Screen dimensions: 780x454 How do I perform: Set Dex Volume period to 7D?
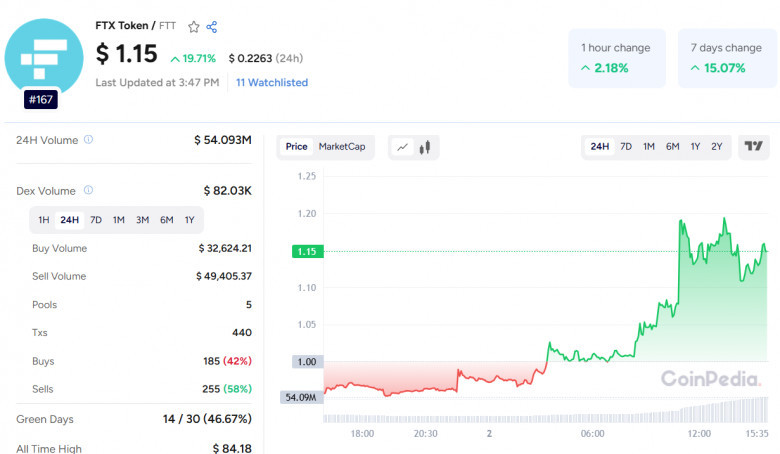coord(96,220)
